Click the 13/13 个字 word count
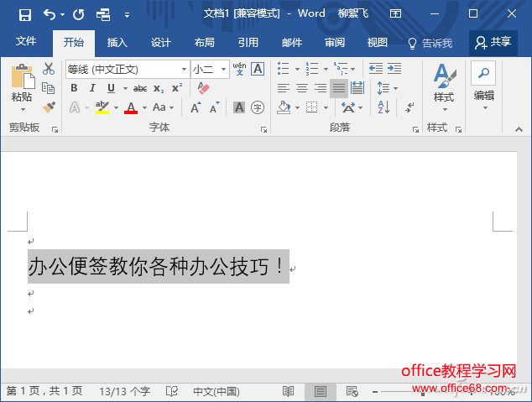 [x=124, y=391]
